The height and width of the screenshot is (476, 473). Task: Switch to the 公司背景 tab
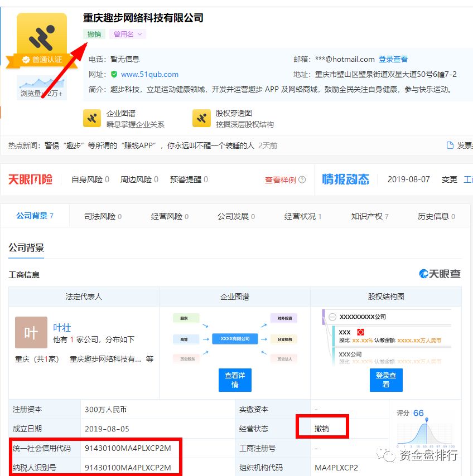point(35,216)
